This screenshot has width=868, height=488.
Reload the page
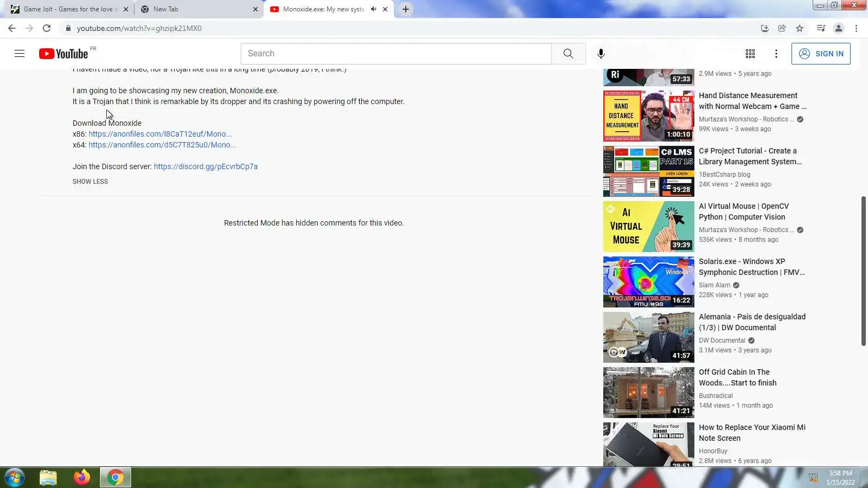pyautogui.click(x=47, y=28)
